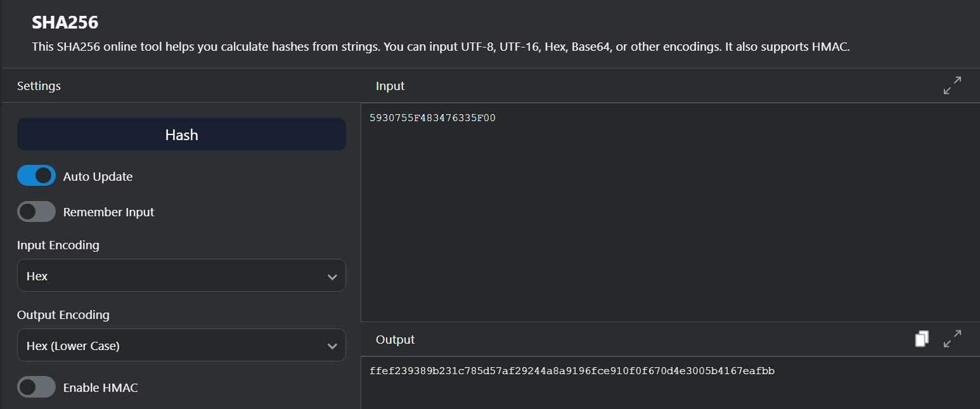Select the Settings panel header
This screenshot has width=980, height=409.
coord(39,86)
